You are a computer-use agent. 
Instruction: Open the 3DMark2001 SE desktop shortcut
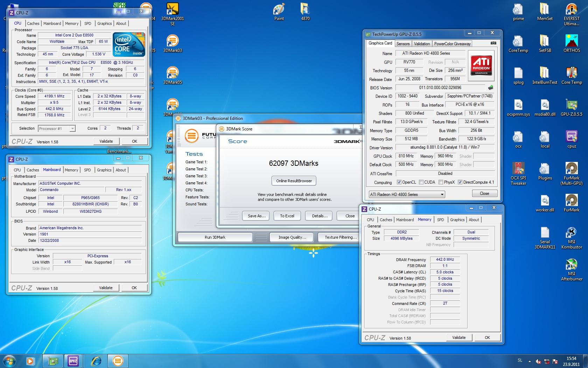[x=173, y=14]
